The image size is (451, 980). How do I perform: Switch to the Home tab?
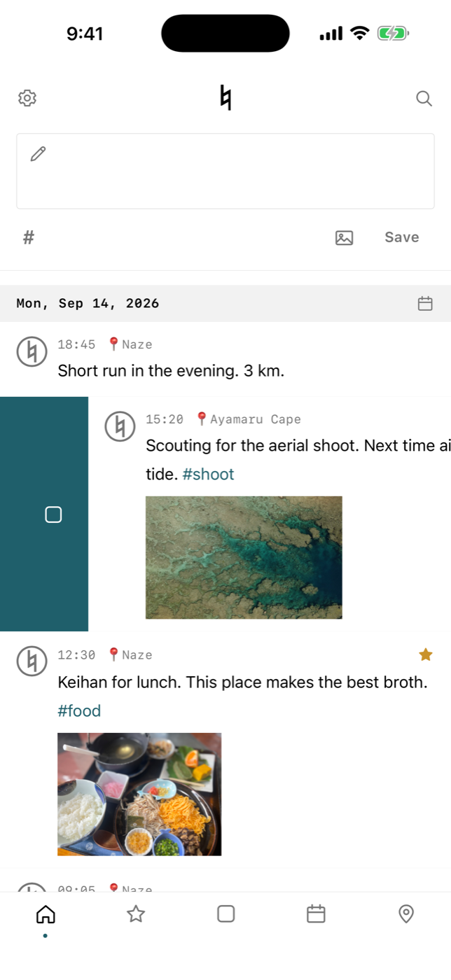point(46,914)
